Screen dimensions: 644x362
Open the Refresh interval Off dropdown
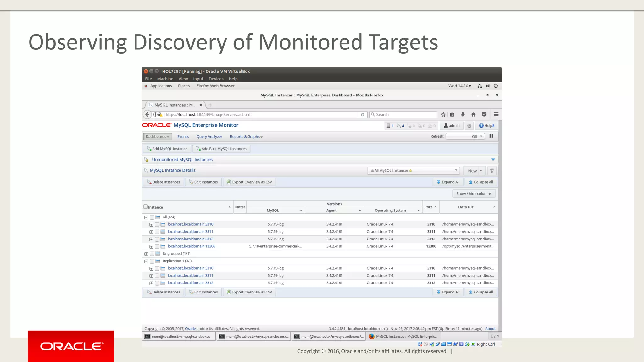[465, 136]
